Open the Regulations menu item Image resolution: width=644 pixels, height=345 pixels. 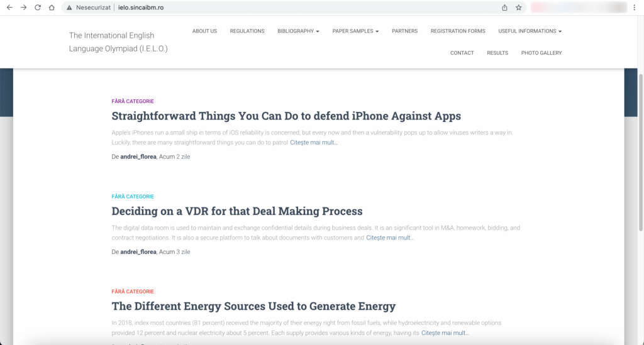(x=247, y=31)
